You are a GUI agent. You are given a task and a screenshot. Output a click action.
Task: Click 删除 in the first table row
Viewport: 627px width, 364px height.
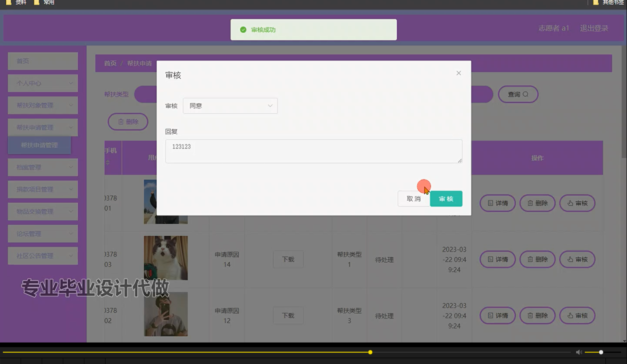pos(537,203)
